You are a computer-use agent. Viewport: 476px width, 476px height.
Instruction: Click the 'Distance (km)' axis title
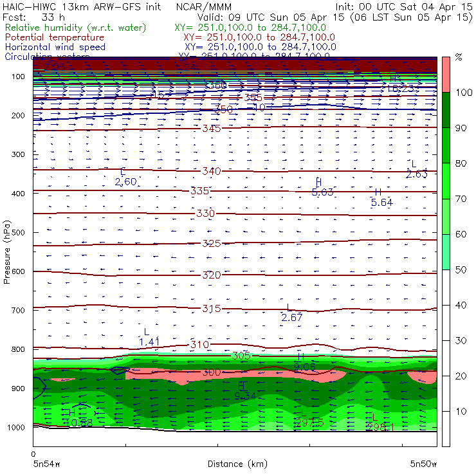[237, 464]
